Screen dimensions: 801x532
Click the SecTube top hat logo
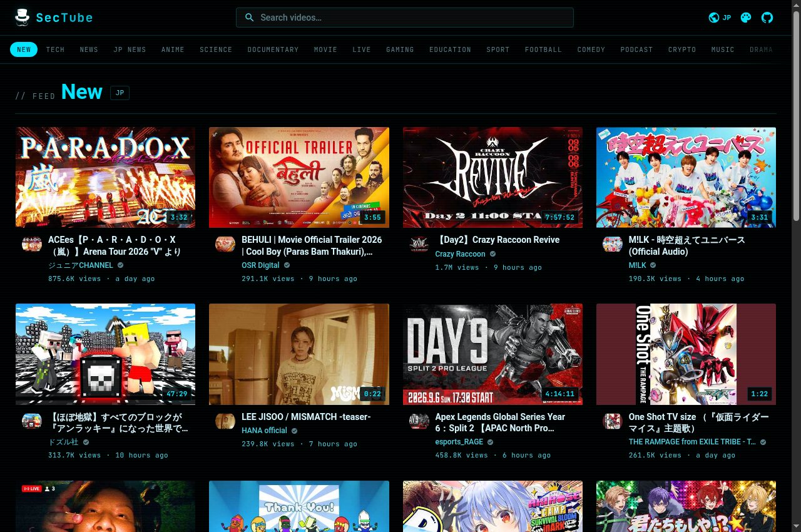pyautogui.click(x=23, y=18)
